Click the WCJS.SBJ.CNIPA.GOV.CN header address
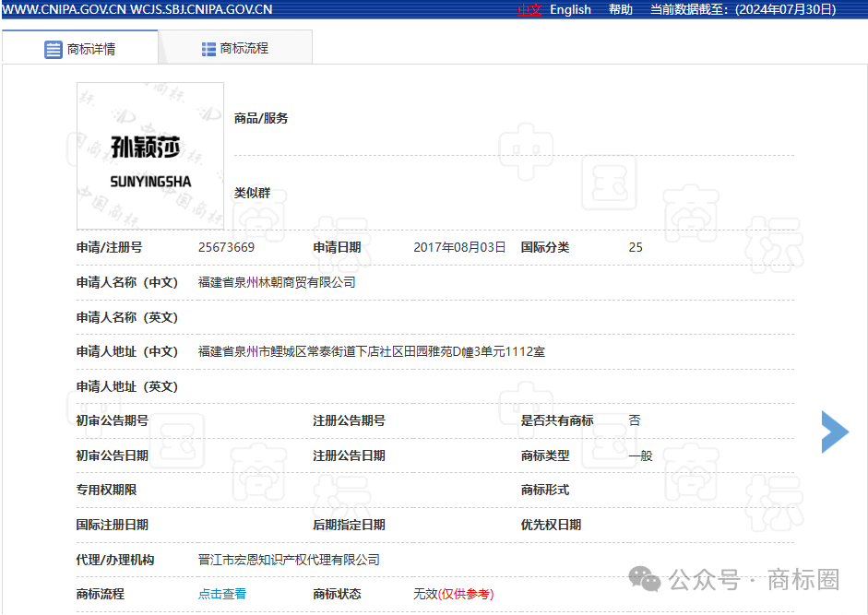The height and width of the screenshot is (615, 868). coord(201,9)
